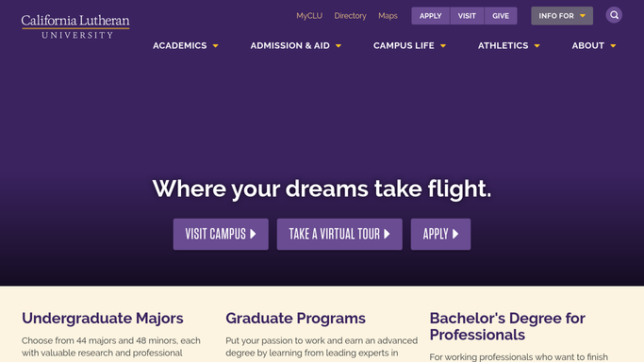Image resolution: width=644 pixels, height=362 pixels.
Task: Open Bachelor's Degree for Professionals heading
Action: 507,326
